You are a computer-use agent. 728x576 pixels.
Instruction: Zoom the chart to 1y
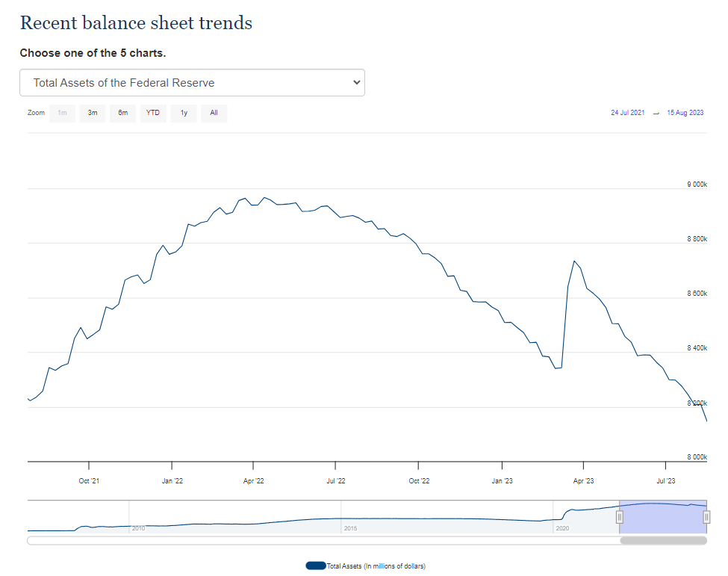[x=184, y=113]
